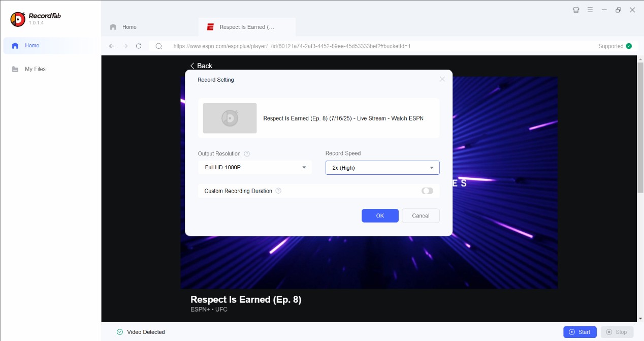The image size is (644, 341).
Task: Select Home in the sidebar
Action: click(51, 46)
